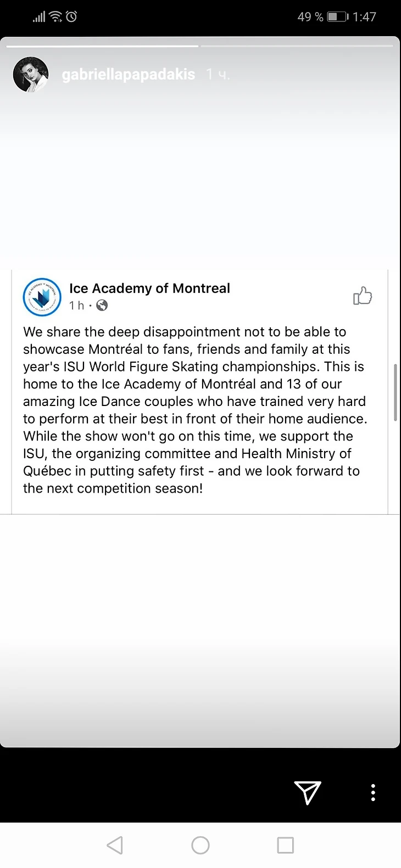Tap the first story progress bar segment
The height and width of the screenshot is (868, 401).
(102, 46)
